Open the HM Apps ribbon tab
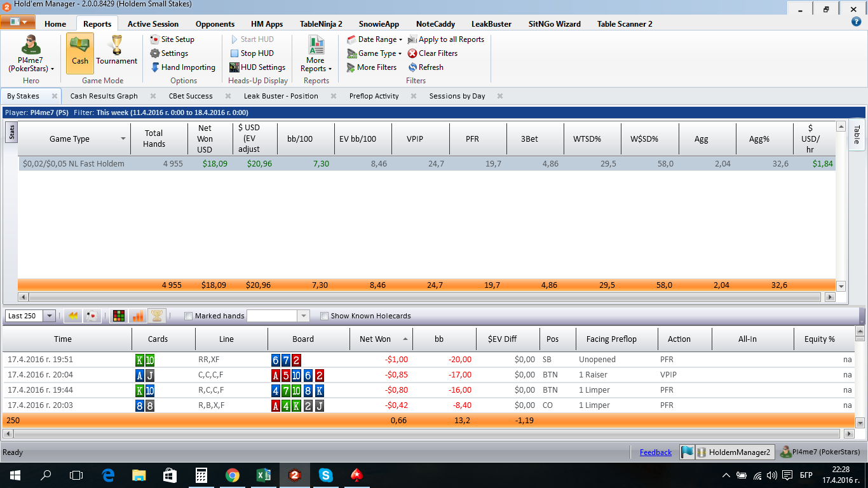This screenshot has width=868, height=488. [267, 24]
